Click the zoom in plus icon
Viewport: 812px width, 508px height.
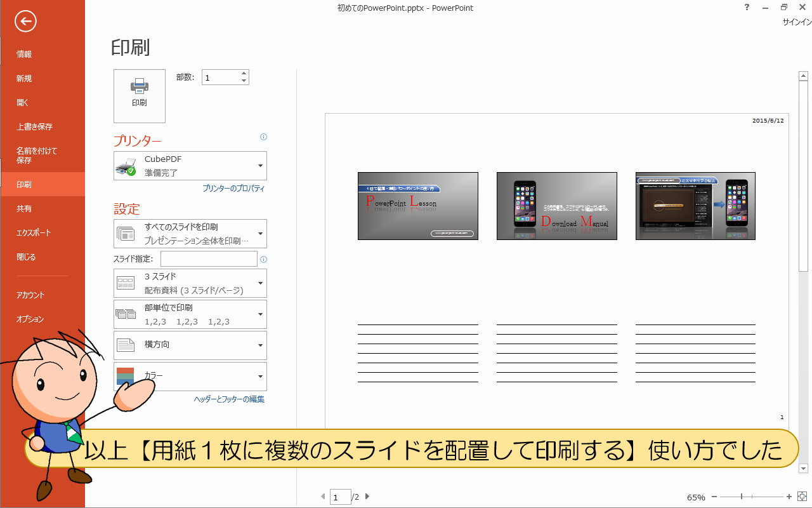(x=789, y=497)
